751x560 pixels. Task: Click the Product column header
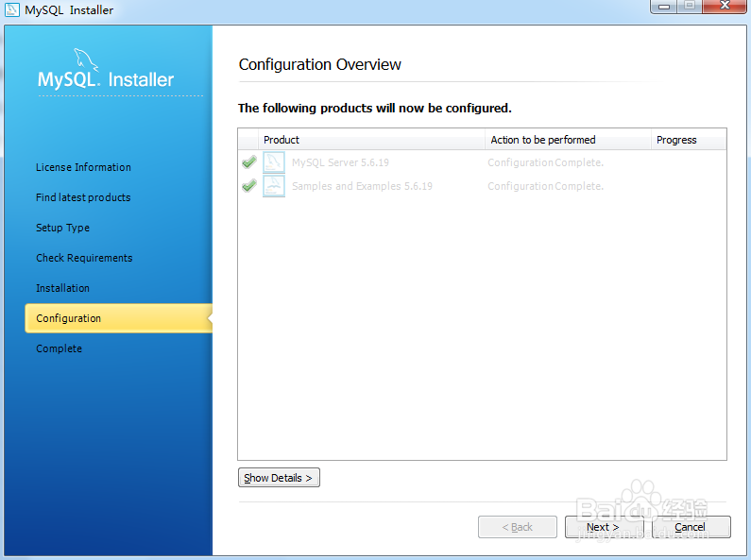click(371, 139)
